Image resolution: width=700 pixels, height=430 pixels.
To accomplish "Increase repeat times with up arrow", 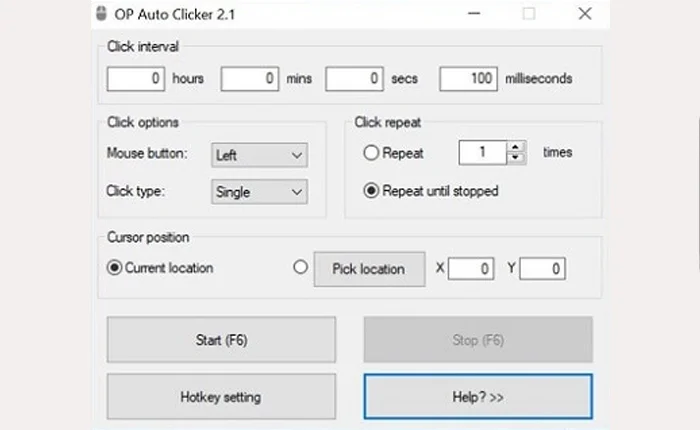I will click(x=516, y=147).
